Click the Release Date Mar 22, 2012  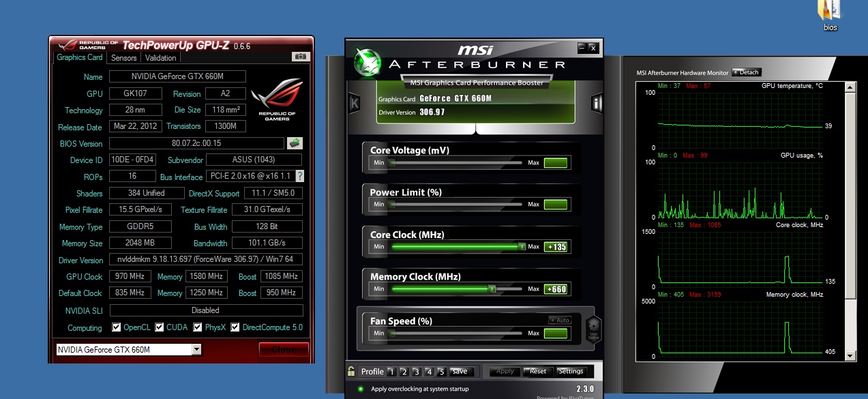tap(136, 126)
